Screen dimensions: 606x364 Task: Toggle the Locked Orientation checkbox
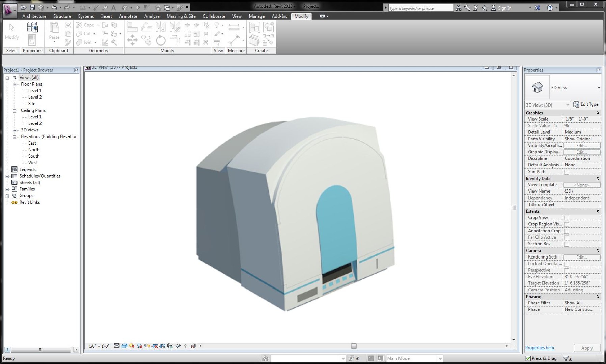567,264
